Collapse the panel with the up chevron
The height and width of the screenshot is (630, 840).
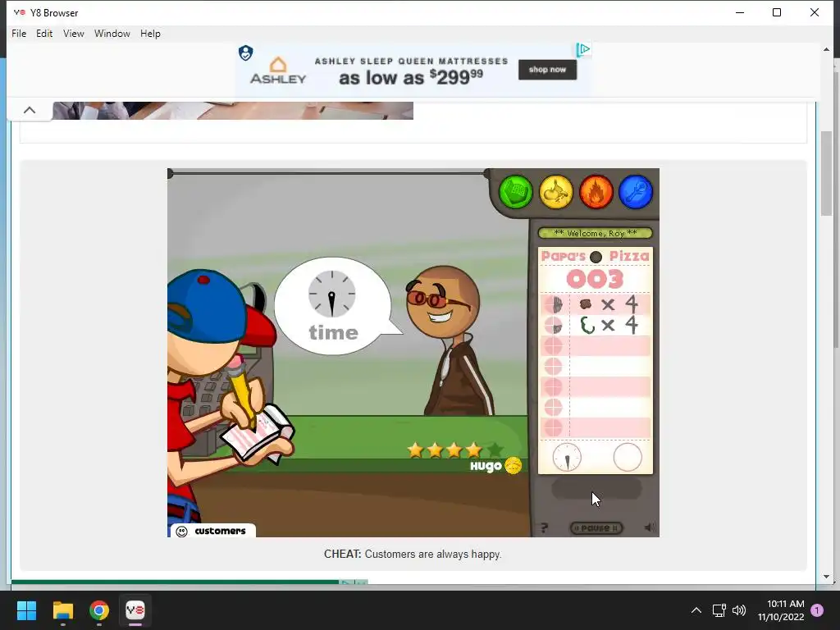pos(30,111)
